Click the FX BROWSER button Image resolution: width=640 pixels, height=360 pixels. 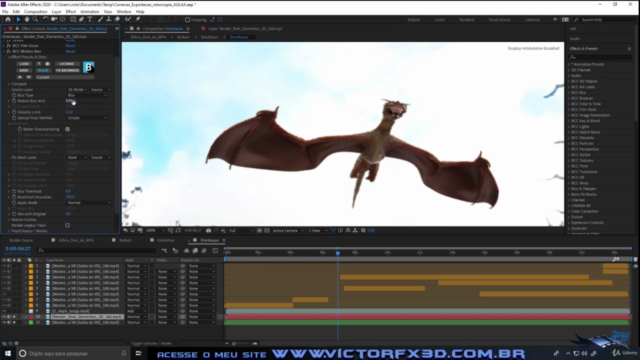pos(67,71)
